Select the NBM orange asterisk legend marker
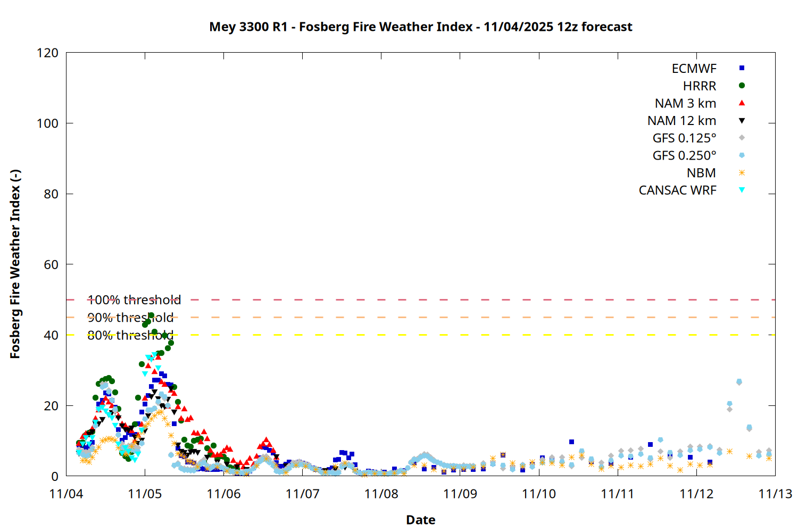This screenshot has width=798, height=532. pos(742,173)
